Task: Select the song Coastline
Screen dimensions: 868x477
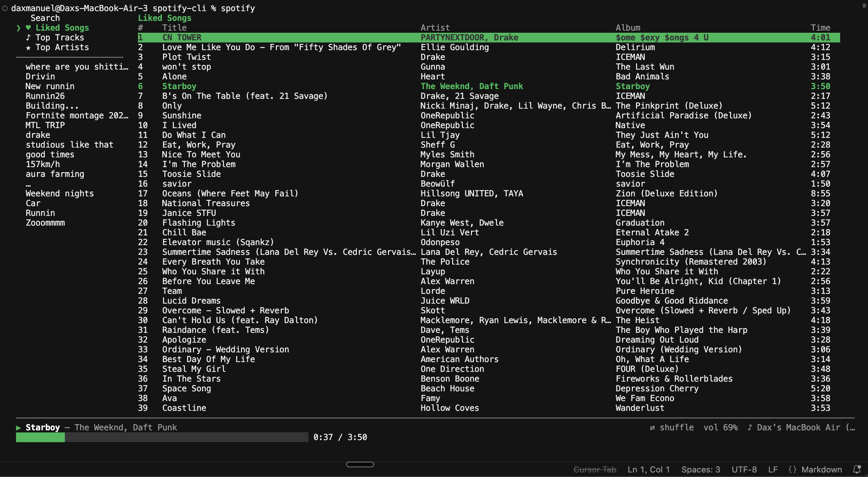Action: click(x=184, y=408)
